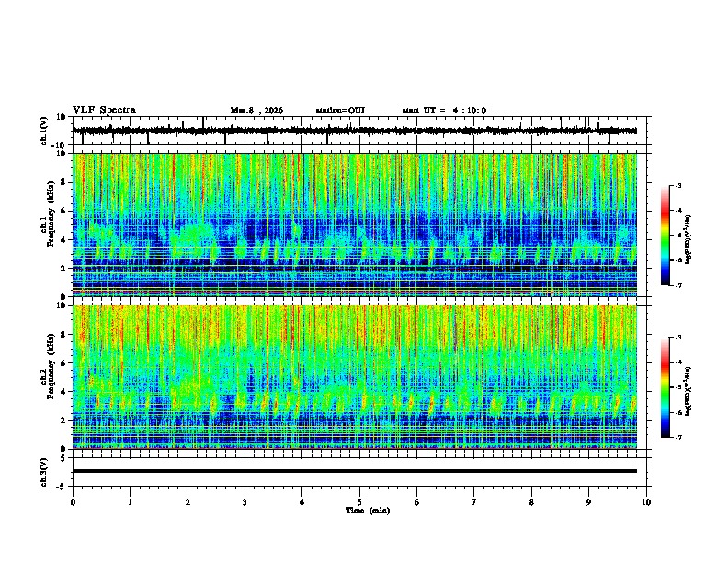The width and height of the screenshot is (728, 563).
Task: Click the ch.2 spectrogram plot
Action: pos(355,377)
